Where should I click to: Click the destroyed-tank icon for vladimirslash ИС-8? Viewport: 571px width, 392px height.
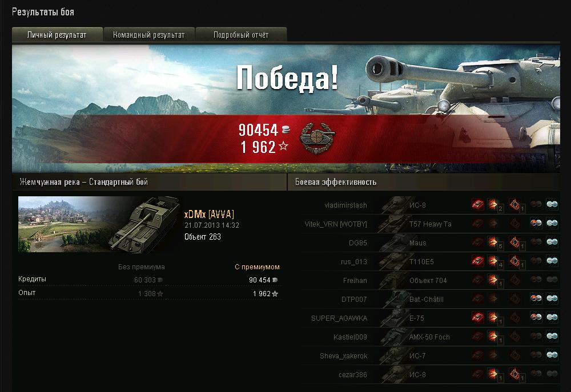pos(478,204)
